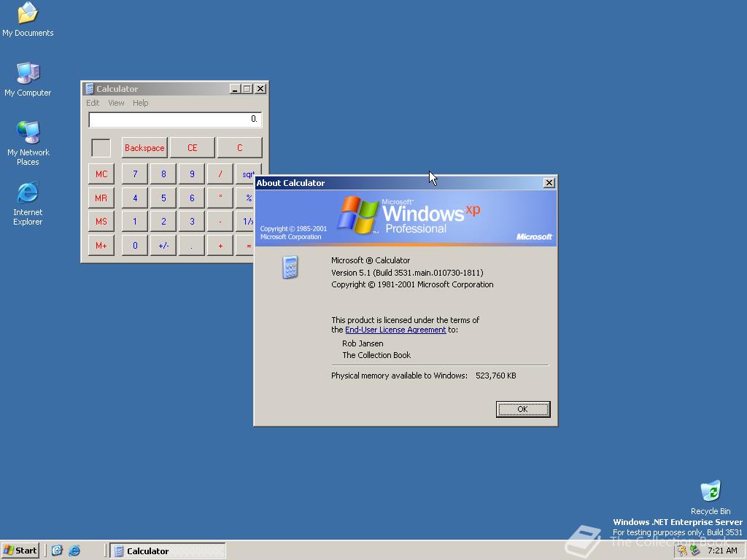The width and height of the screenshot is (747, 560).
Task: Click the memory indicator box
Action: click(x=101, y=147)
